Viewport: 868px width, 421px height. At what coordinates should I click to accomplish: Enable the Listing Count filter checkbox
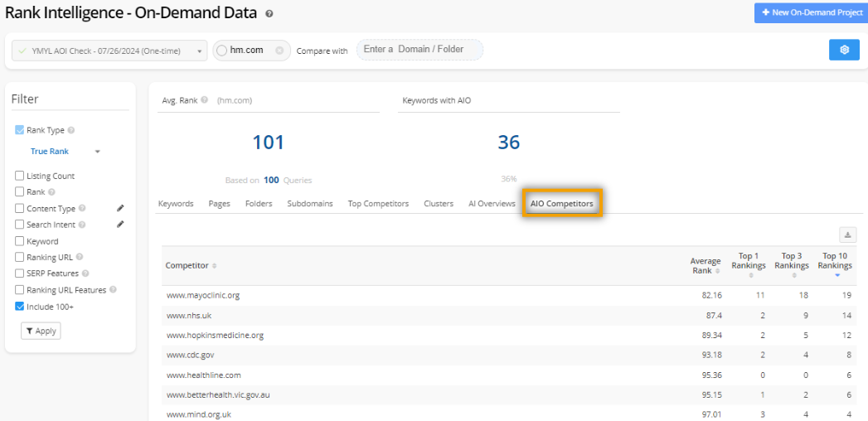(19, 176)
